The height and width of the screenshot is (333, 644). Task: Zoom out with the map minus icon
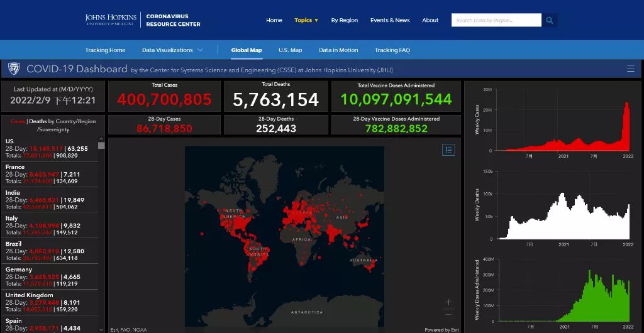[448, 315]
